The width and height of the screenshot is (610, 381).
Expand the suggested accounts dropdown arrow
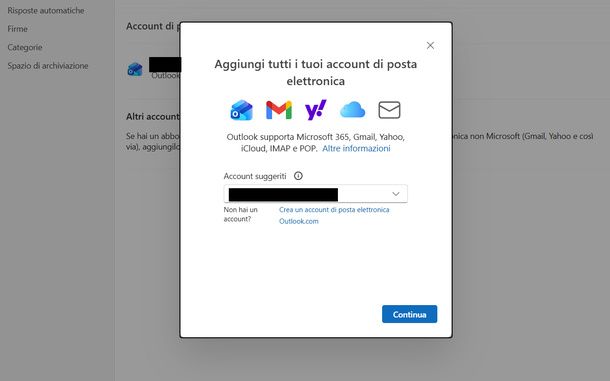[396, 194]
